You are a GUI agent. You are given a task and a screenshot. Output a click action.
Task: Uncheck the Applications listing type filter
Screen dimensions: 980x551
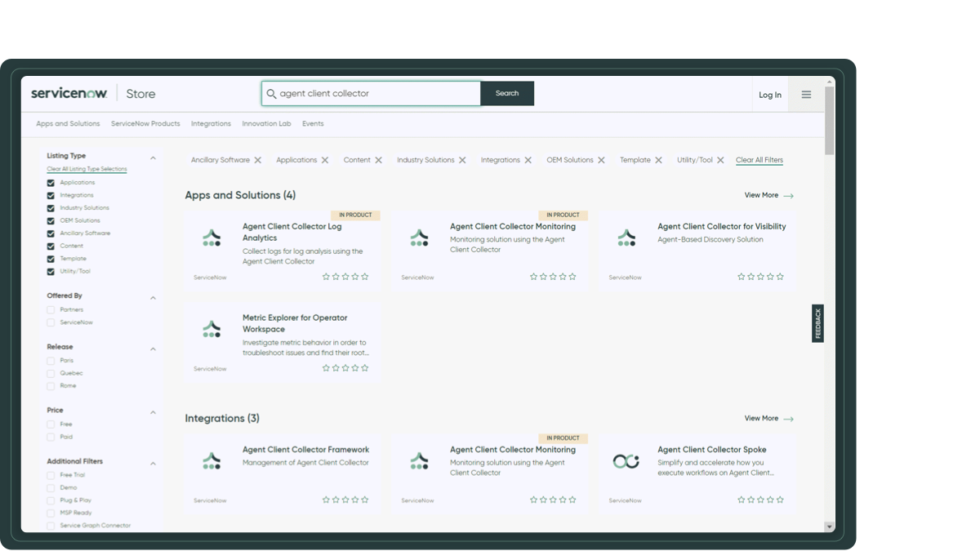[51, 182]
